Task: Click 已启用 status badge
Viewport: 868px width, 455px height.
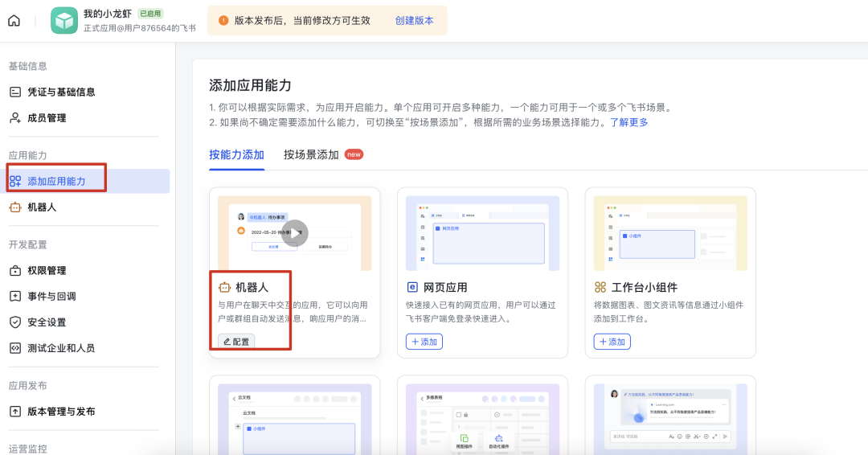Action: [x=150, y=14]
